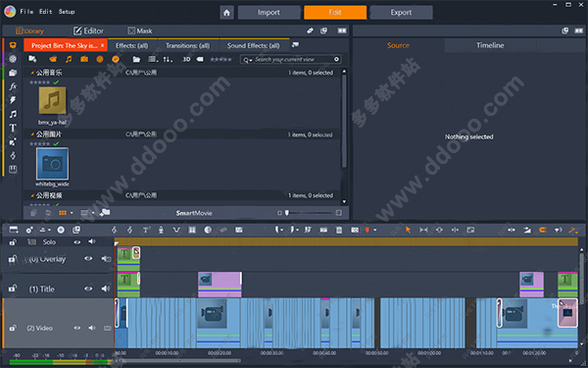Viewport: 588px width, 368px height.
Task: Click the timeline settings gear icon
Action: point(29,230)
